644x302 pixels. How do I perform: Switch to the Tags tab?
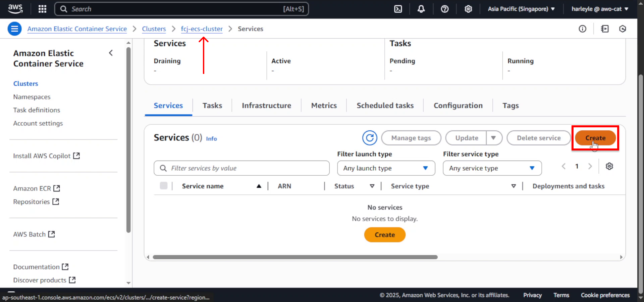coord(511,105)
